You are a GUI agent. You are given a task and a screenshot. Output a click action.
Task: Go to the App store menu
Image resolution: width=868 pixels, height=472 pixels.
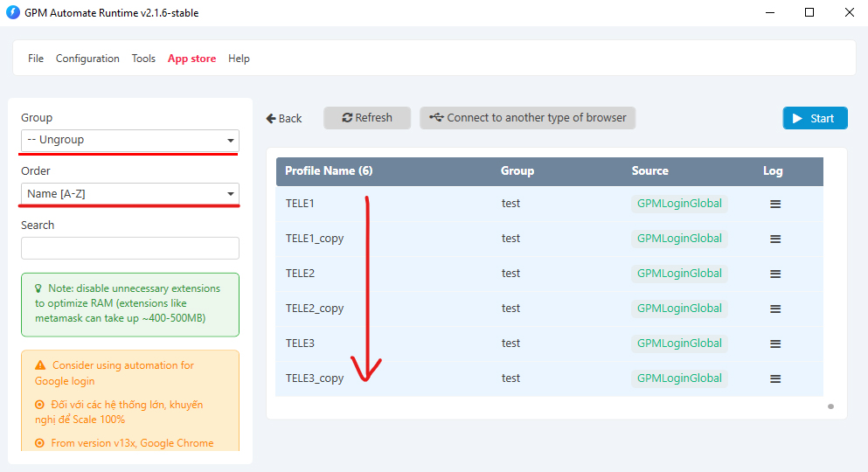[x=191, y=59]
